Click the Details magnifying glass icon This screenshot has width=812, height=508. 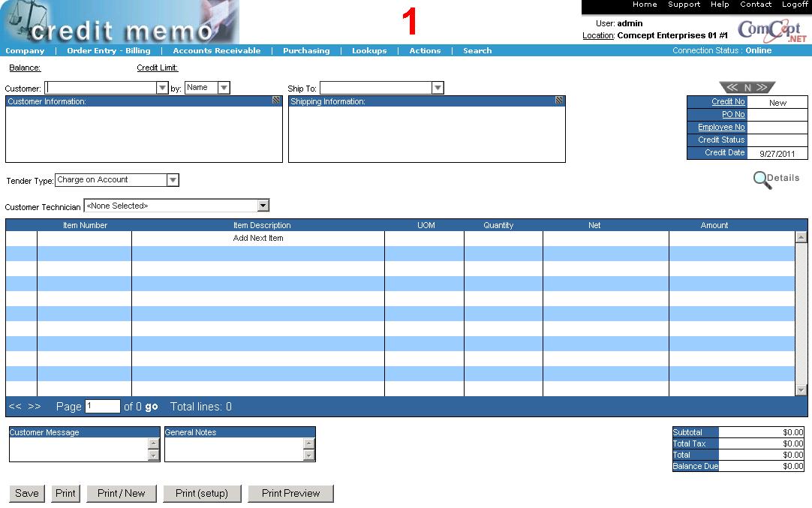point(762,180)
